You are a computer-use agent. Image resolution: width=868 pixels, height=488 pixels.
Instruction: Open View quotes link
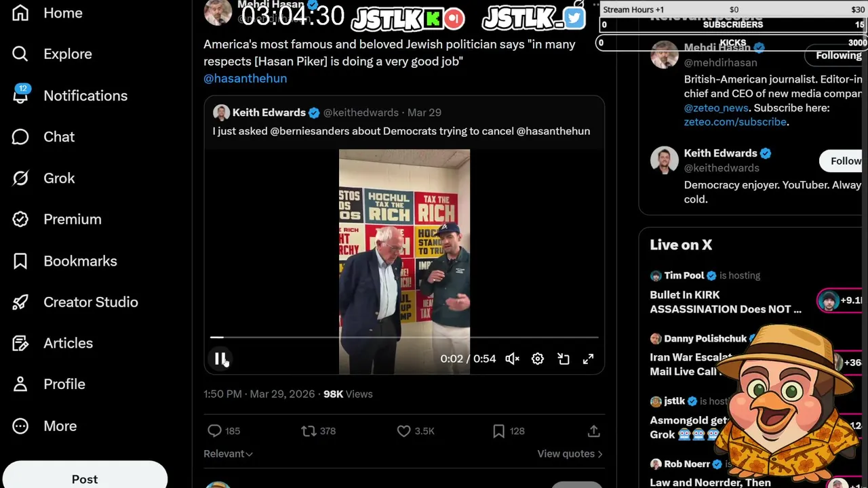pyautogui.click(x=570, y=454)
